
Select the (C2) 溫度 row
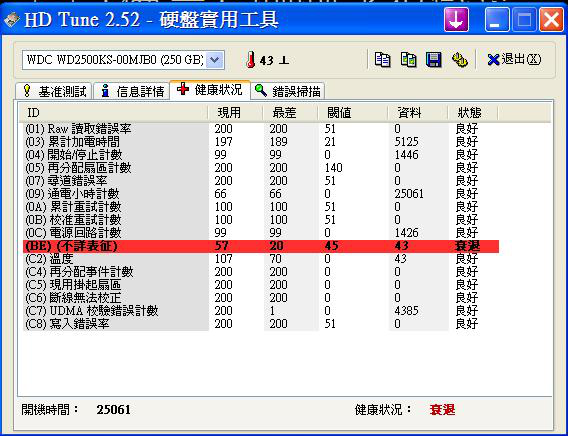[261, 259]
